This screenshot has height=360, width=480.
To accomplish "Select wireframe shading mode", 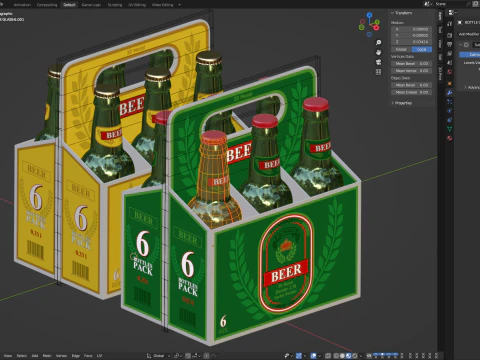I will click(x=336, y=356).
